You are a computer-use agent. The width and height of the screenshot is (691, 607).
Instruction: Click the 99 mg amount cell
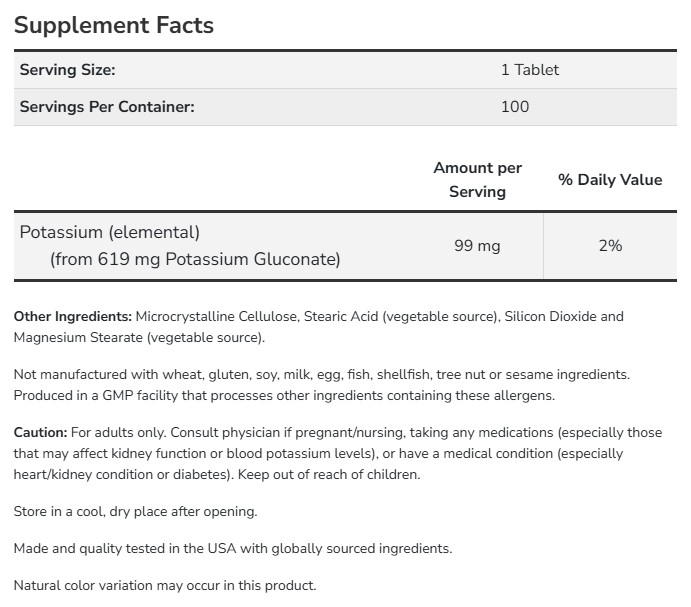[477, 245]
